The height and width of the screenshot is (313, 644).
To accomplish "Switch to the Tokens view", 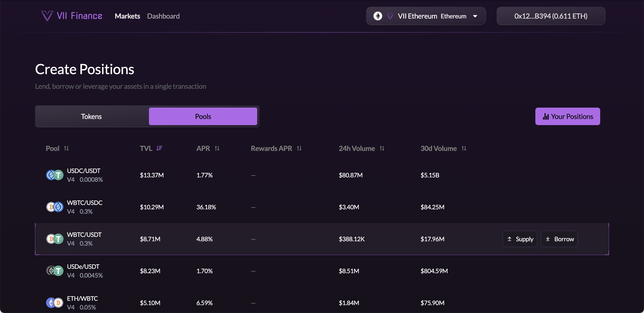I will [91, 116].
